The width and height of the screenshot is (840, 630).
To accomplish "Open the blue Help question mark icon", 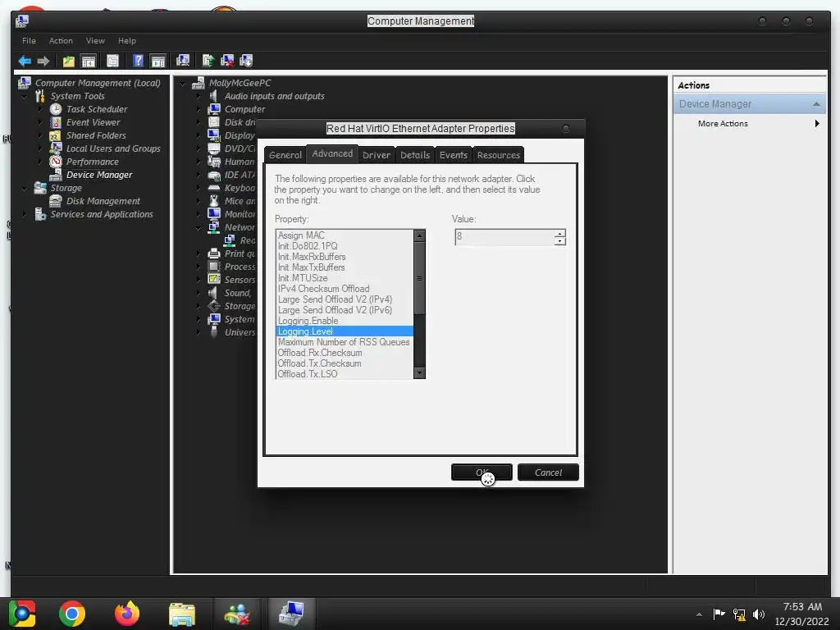I will (x=138, y=61).
